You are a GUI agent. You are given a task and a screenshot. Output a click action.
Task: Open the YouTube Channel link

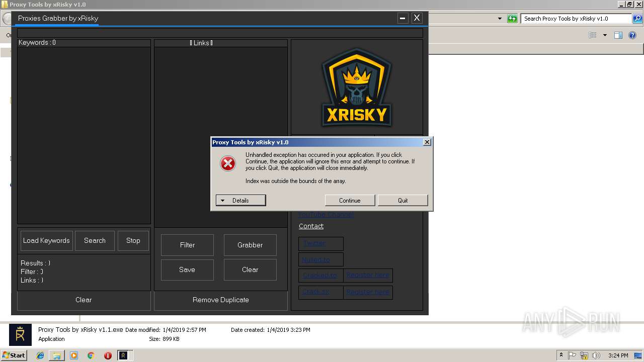coord(326,215)
